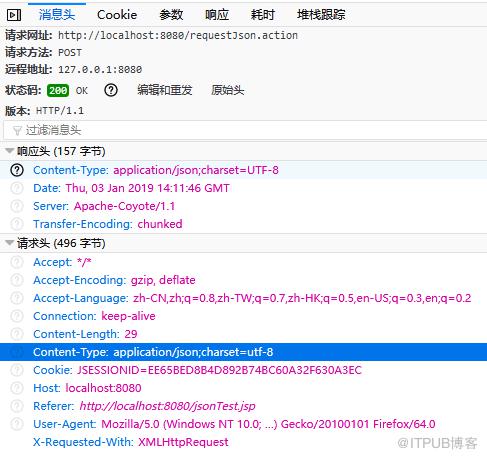The image size is (487, 458).
Task: Switch to the Cookie tab
Action: [117, 15]
